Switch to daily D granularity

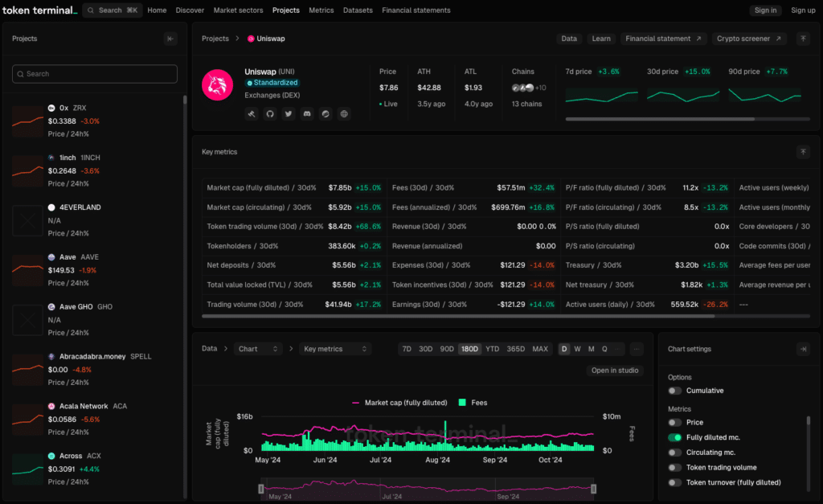coord(564,349)
